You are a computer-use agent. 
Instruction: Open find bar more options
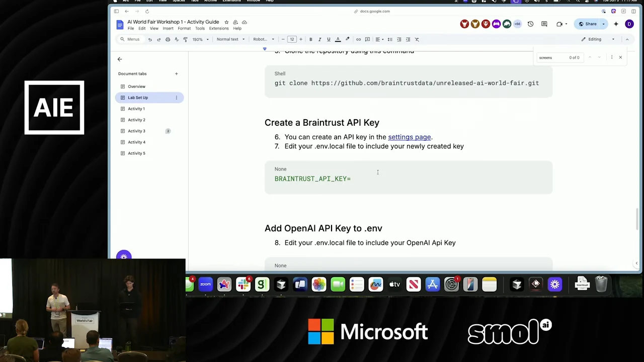click(x=612, y=57)
